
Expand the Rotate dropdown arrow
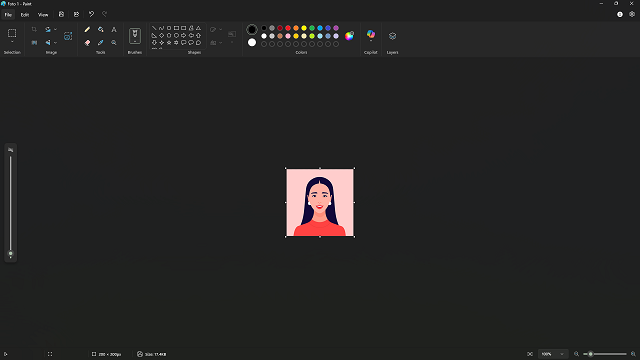(56, 29)
